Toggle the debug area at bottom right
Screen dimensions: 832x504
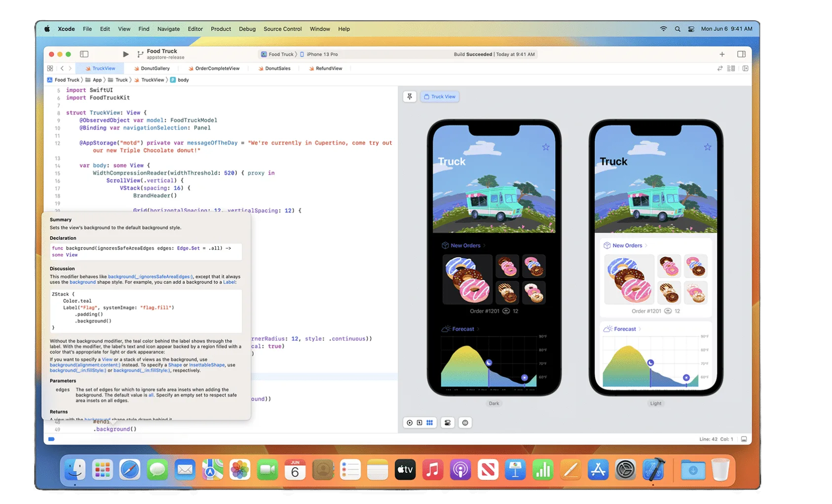(x=744, y=439)
